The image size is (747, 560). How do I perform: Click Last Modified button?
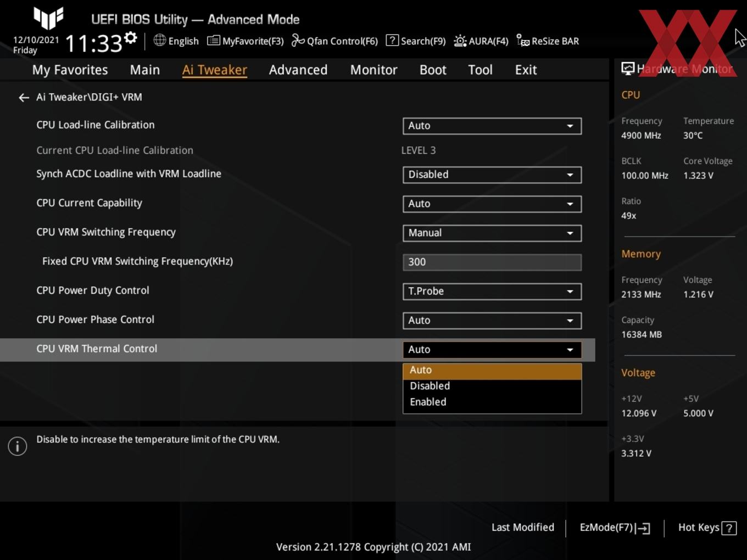(523, 528)
